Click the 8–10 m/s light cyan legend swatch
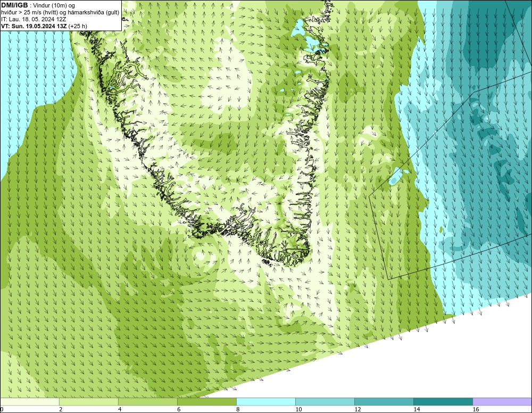 266,402
